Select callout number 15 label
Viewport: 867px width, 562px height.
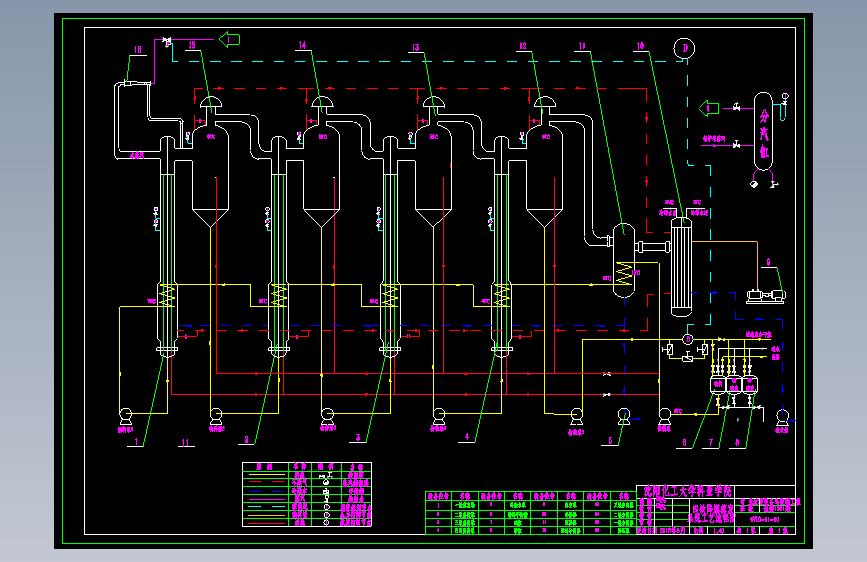(192, 45)
